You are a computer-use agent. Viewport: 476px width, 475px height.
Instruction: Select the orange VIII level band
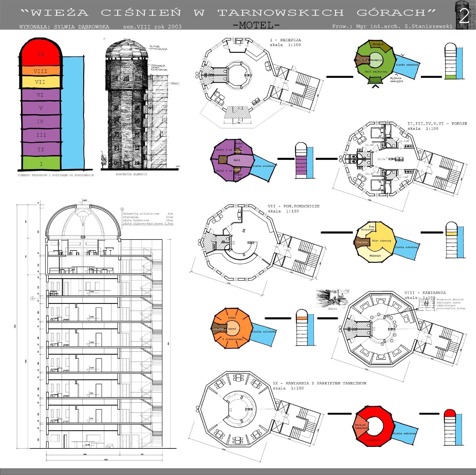40,71
